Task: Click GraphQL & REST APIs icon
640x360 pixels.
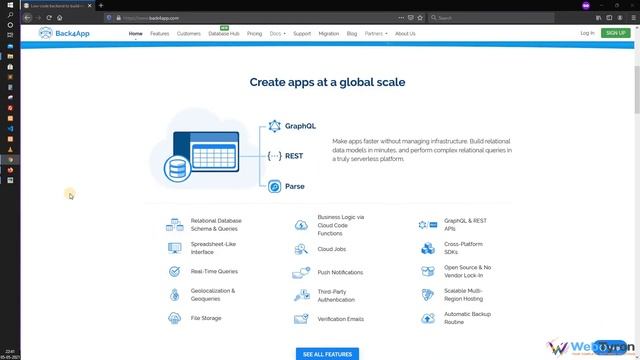Action: click(x=428, y=224)
